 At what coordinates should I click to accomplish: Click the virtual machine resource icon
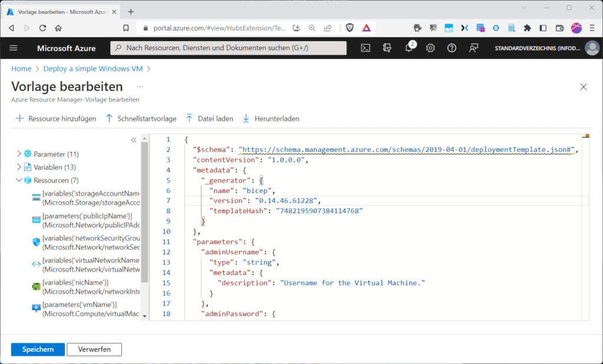(36, 309)
